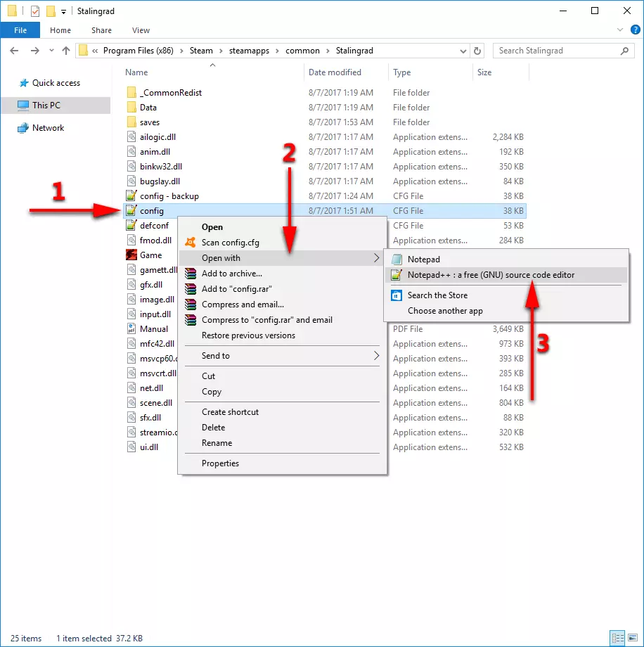Click Steam in the address path
644x647 pixels.
pyautogui.click(x=201, y=51)
